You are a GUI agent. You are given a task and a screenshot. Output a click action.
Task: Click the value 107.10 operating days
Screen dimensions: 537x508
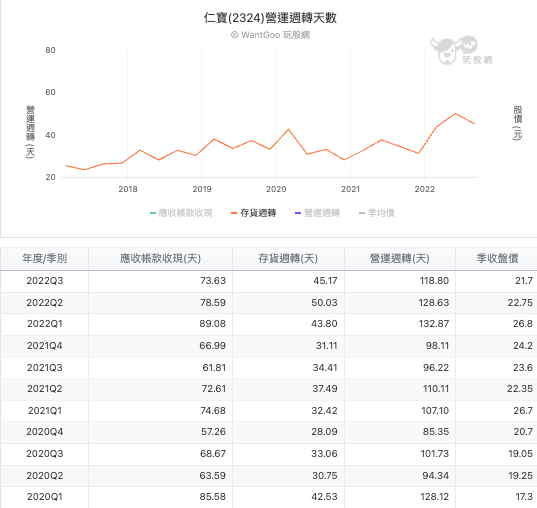coord(435,411)
